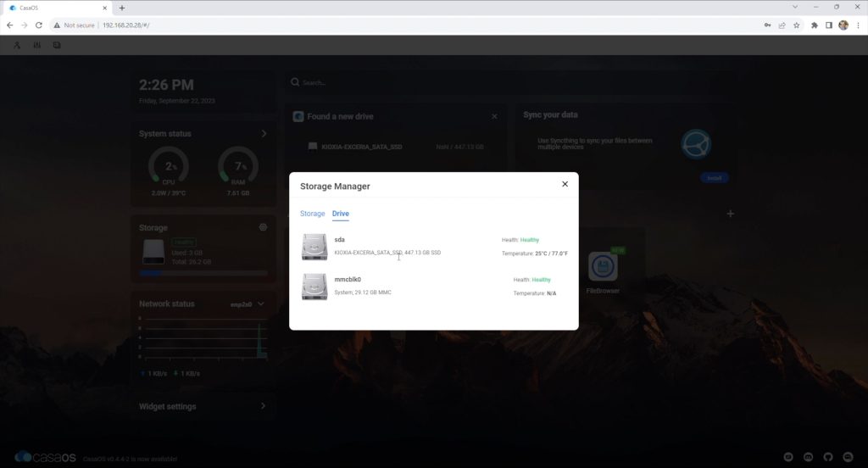Expand the Widget settings arrow
868x468 pixels.
tap(264, 406)
